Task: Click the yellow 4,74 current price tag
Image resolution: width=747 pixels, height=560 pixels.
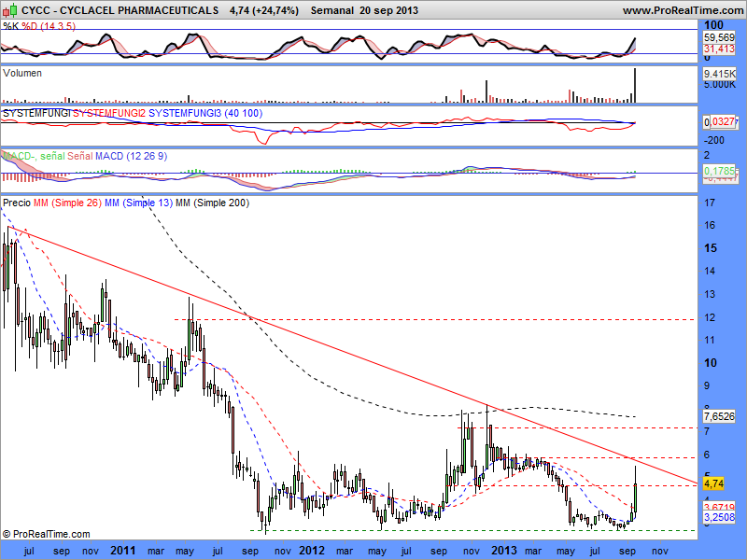Action: pyautogui.click(x=713, y=483)
